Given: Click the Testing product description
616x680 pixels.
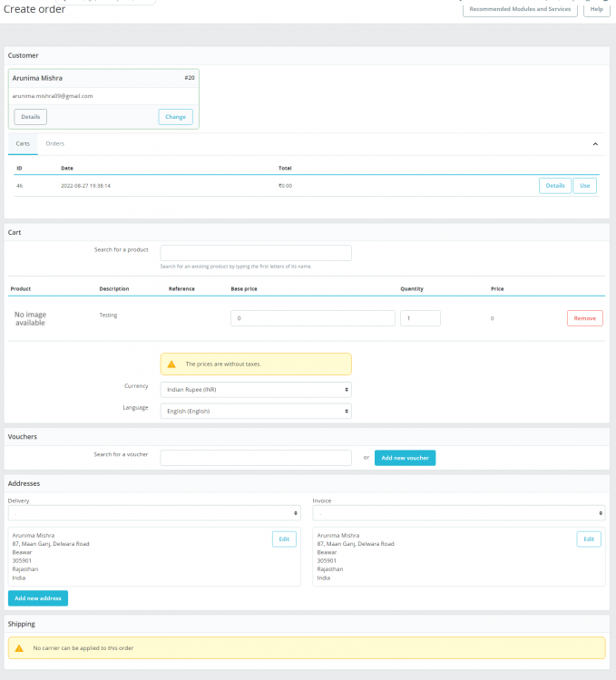Looking at the screenshot, I should point(109,316).
